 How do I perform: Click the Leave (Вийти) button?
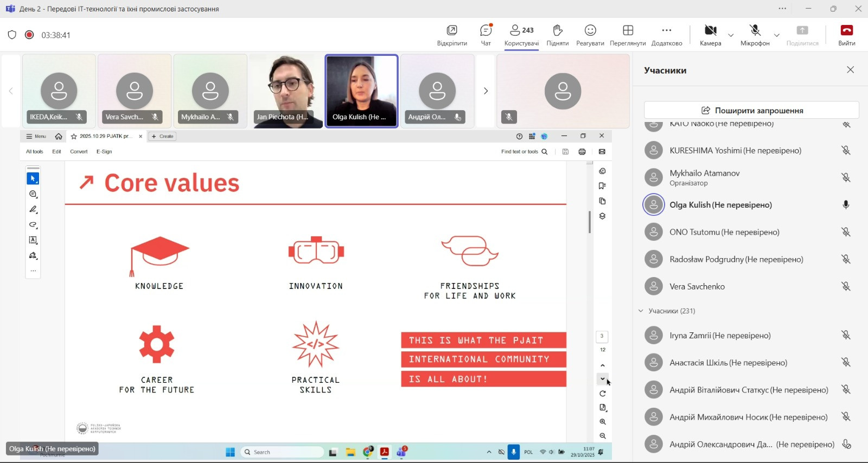[x=846, y=35]
